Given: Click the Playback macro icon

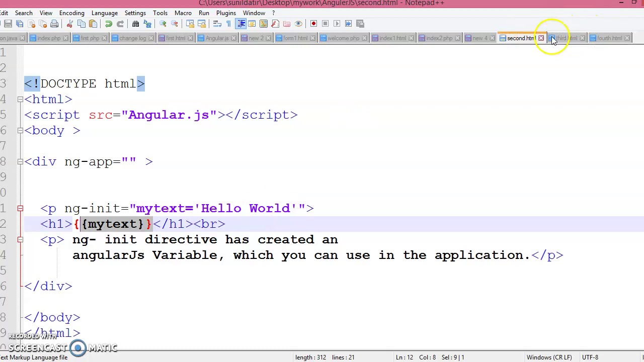Looking at the screenshot, I should (337, 24).
